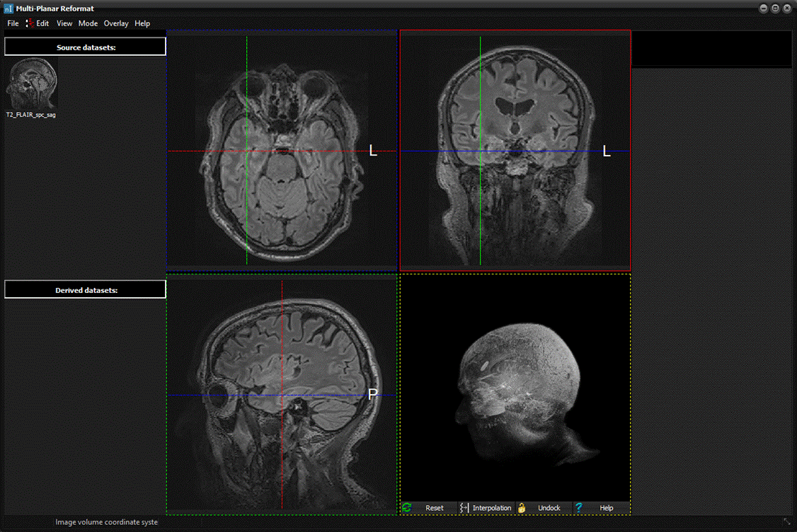Click the resize grip in status bar corner

pyautogui.click(x=787, y=522)
